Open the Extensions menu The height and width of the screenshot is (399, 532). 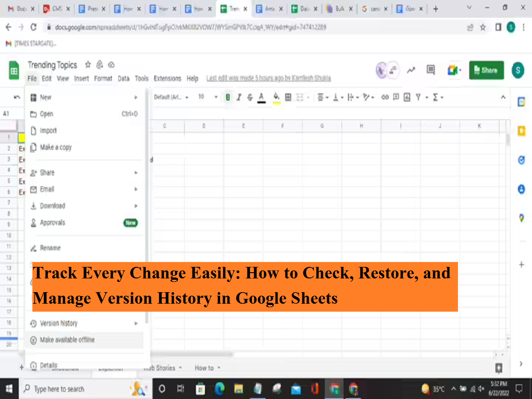pyautogui.click(x=167, y=78)
